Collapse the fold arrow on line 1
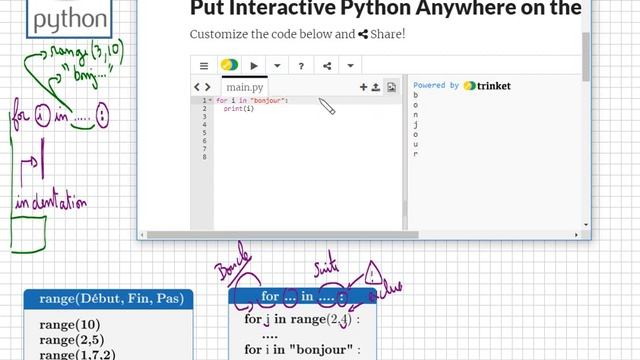 pyautogui.click(x=210, y=100)
